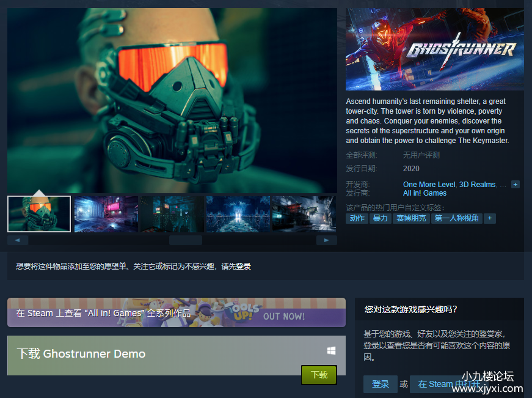Click the green 下载 demo button
Viewport: 532px width, 398px height.
pyautogui.click(x=319, y=375)
